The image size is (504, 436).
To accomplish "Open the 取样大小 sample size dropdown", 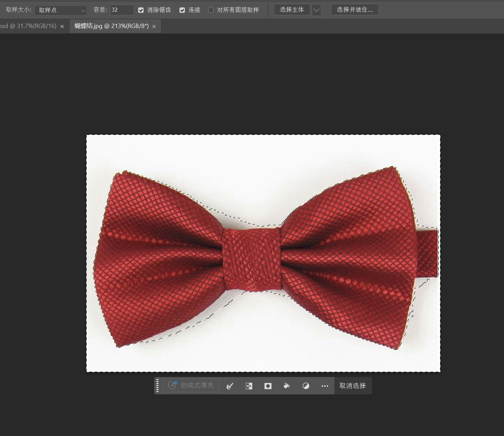I will click(60, 10).
